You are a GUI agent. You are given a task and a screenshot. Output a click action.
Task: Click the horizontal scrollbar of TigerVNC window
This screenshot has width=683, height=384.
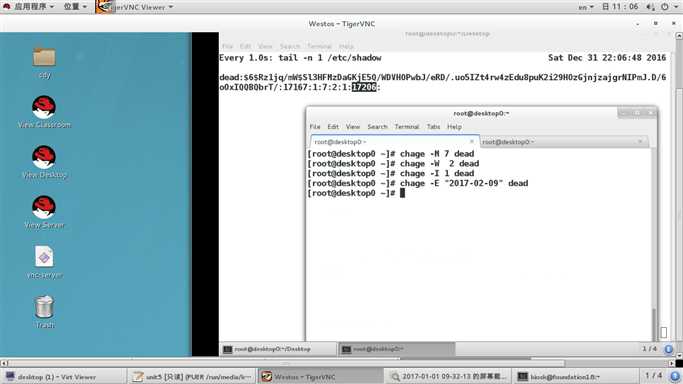click(x=286, y=363)
